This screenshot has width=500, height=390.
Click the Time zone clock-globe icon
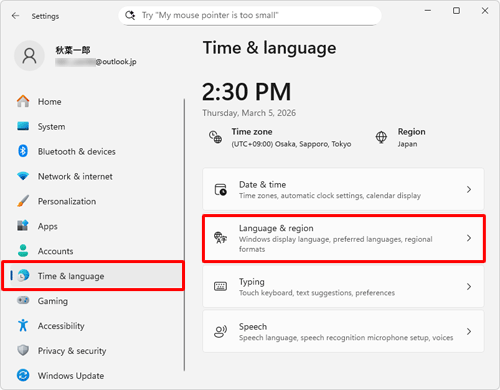pos(215,137)
